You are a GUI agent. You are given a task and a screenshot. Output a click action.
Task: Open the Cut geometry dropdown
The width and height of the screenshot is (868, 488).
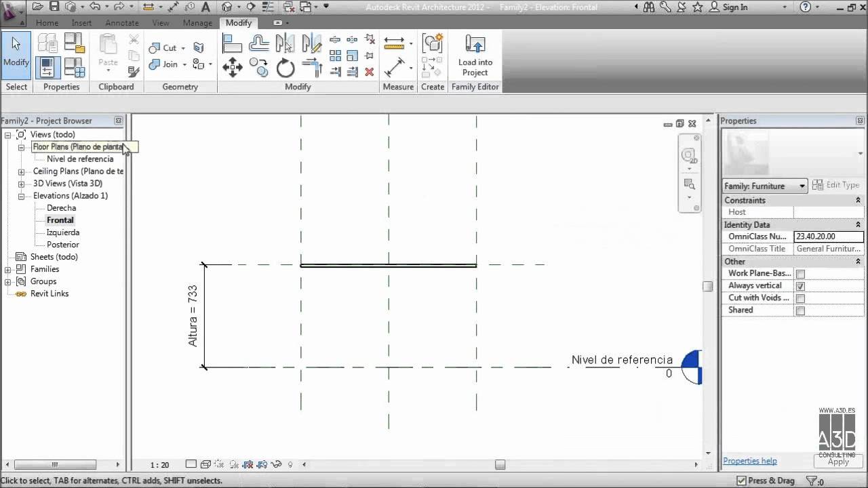click(x=183, y=48)
